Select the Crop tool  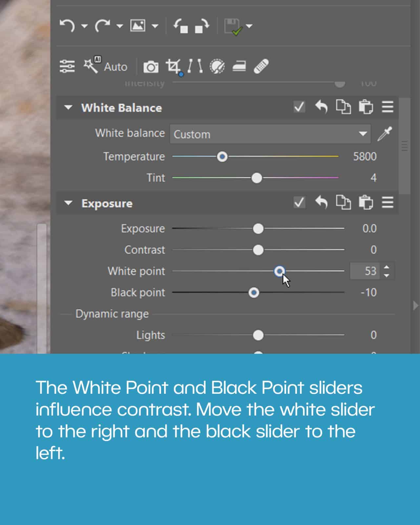(x=173, y=66)
